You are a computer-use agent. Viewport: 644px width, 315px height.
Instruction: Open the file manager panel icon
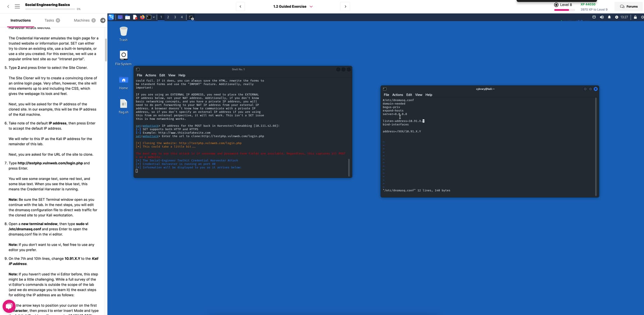coord(127,17)
